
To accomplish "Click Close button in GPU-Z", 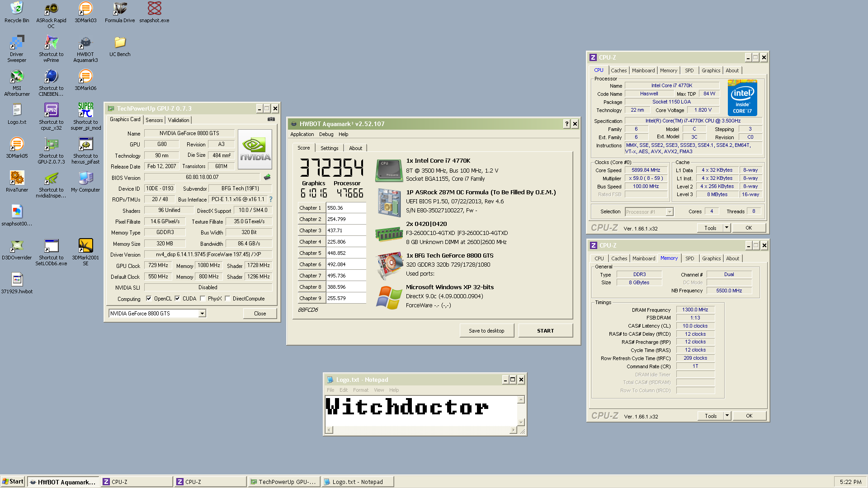I will pos(260,314).
